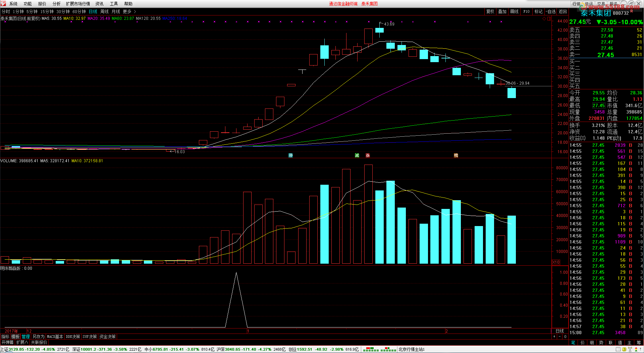Switch to the 值 value tab
This screenshot has height=353, width=644.
620,343
